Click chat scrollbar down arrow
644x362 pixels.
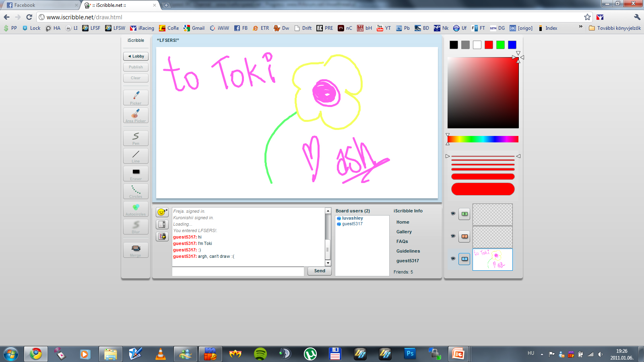pyautogui.click(x=328, y=263)
